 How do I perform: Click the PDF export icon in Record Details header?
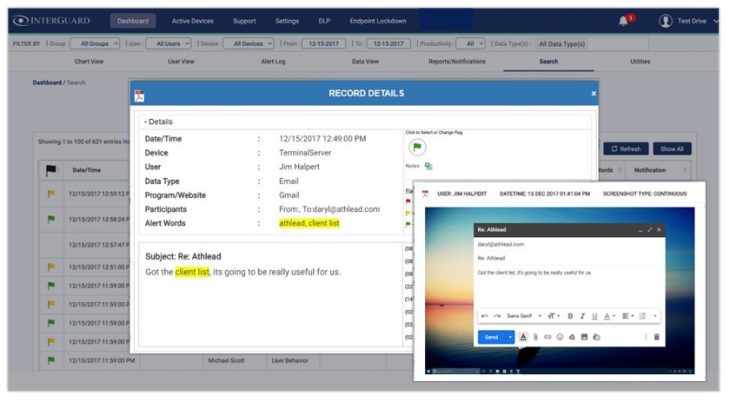(140, 94)
